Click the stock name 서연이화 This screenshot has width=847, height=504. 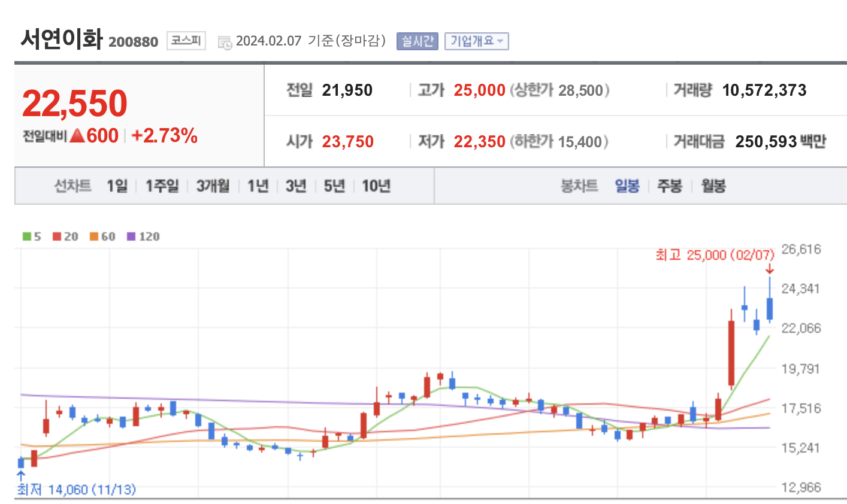62,39
